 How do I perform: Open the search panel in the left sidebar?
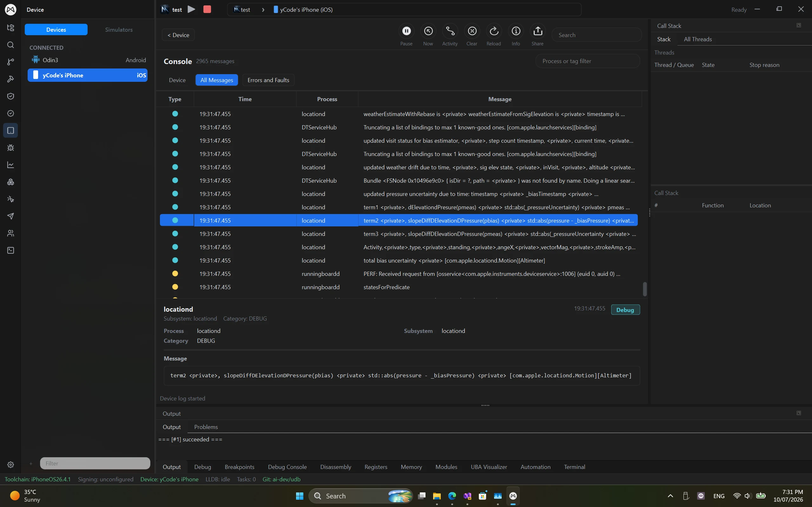(11, 45)
